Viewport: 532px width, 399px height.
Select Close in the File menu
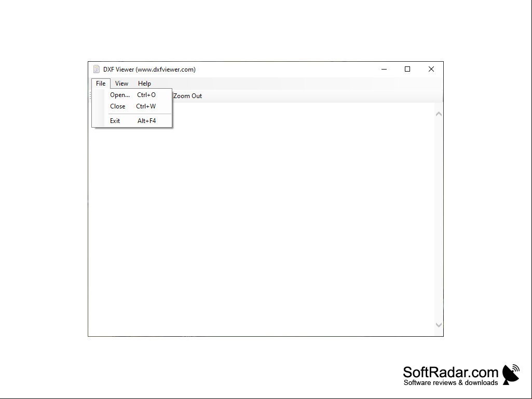(132, 106)
